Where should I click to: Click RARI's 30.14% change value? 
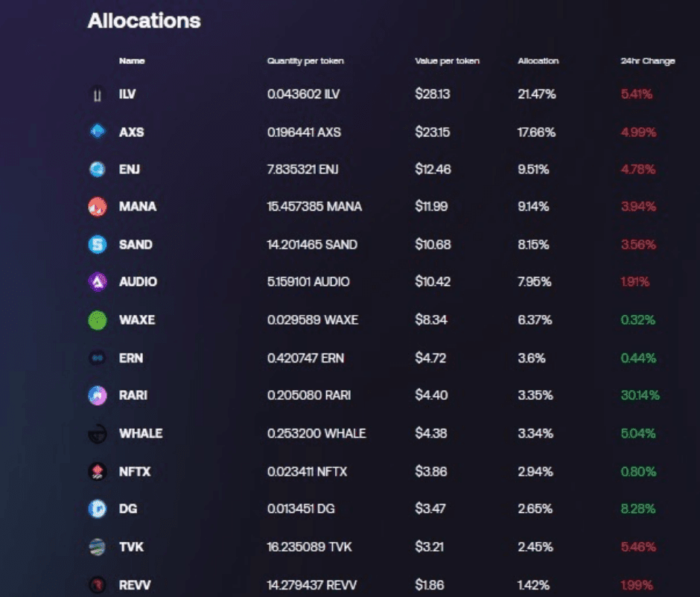(x=640, y=395)
